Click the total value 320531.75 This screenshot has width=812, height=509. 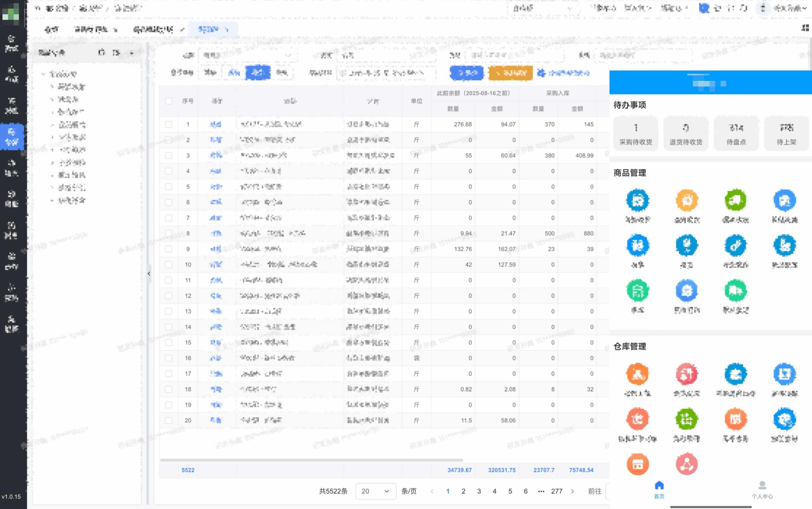(x=502, y=470)
